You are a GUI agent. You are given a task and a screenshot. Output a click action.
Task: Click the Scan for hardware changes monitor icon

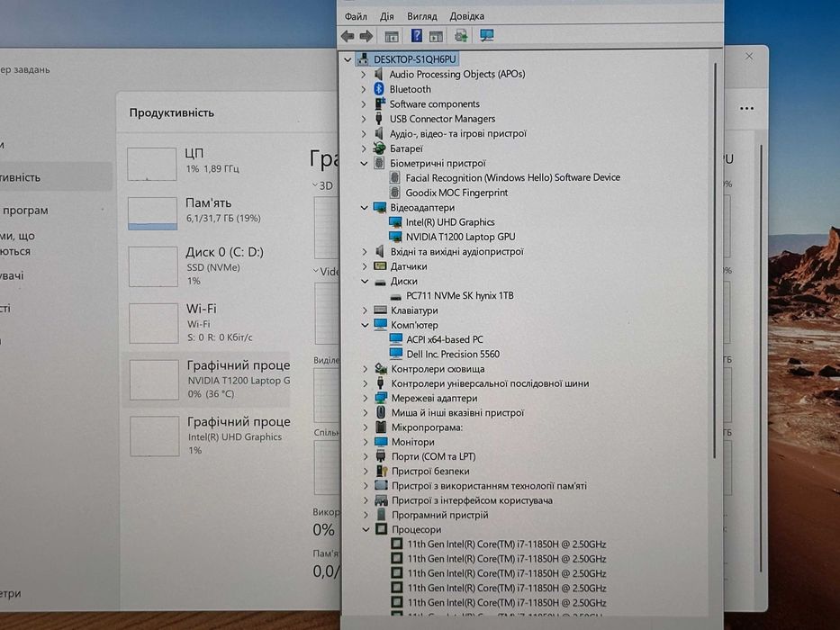pyautogui.click(x=486, y=36)
